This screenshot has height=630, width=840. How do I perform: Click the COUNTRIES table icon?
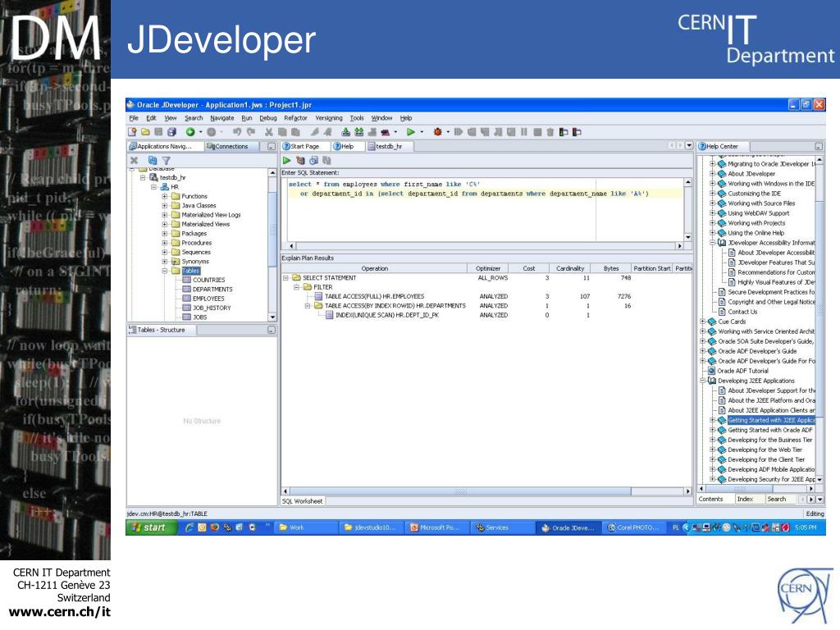point(186,280)
